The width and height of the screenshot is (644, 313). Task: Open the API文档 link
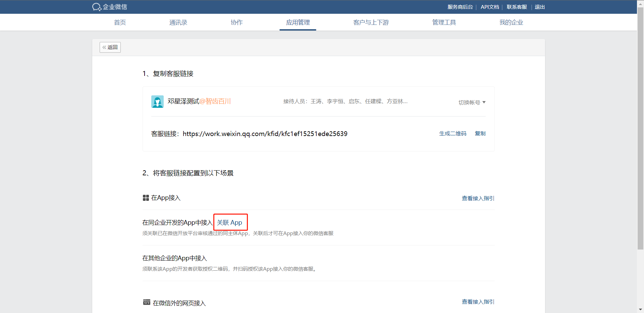tap(490, 7)
